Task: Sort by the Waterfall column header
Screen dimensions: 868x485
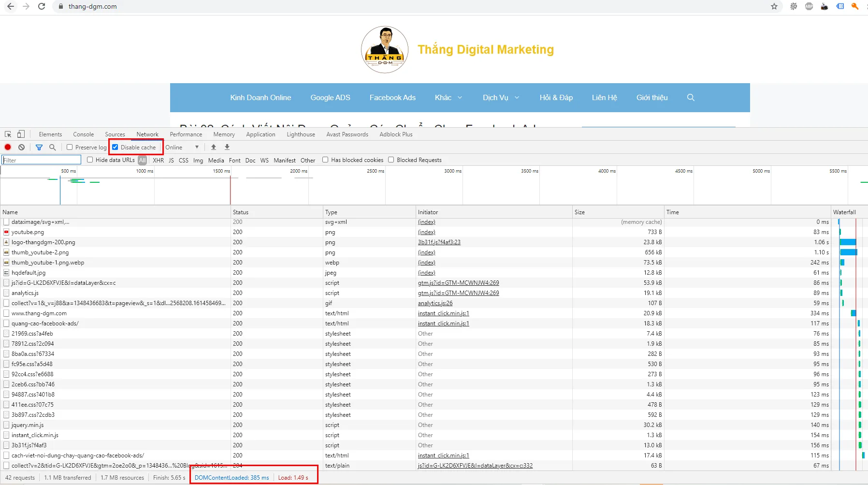Action: coord(849,212)
